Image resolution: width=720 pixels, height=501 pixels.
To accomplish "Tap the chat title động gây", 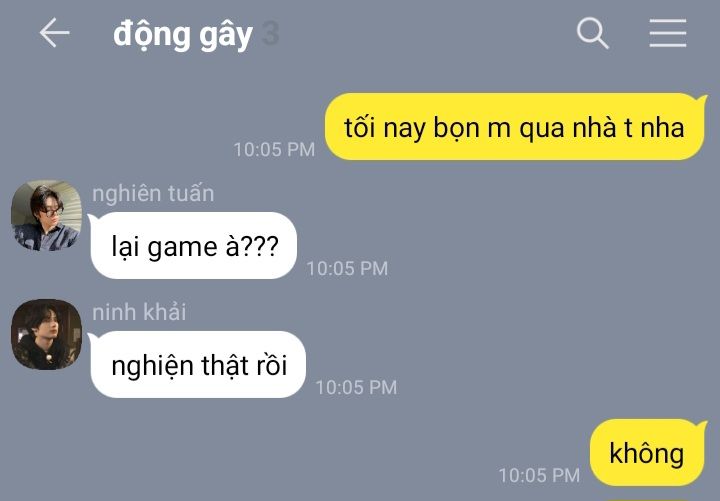I will (x=183, y=35).
